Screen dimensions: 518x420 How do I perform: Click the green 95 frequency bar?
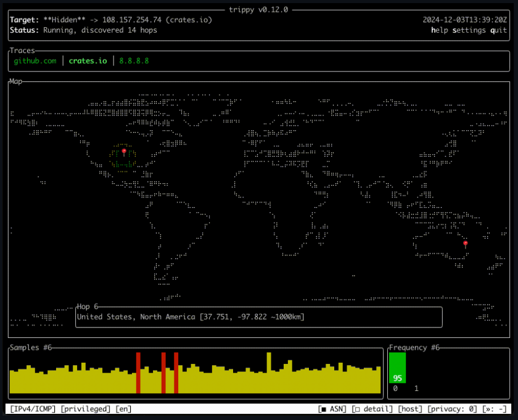pos(398,368)
